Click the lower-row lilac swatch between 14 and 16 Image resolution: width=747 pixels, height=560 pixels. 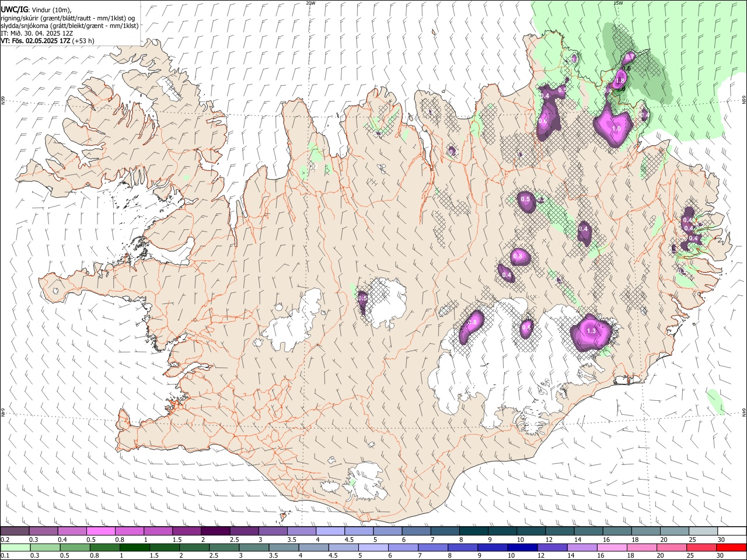point(582,547)
